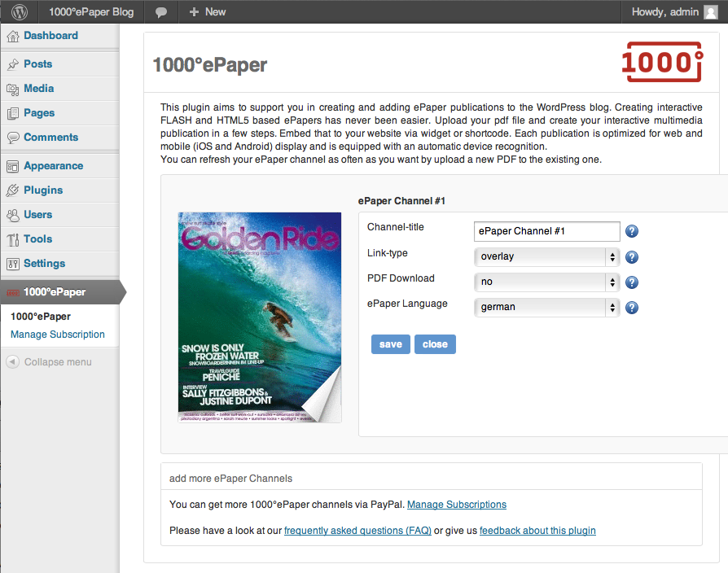This screenshot has height=573, width=728.
Task: Click the ePaper Channel #1 heading
Action: coord(401,201)
